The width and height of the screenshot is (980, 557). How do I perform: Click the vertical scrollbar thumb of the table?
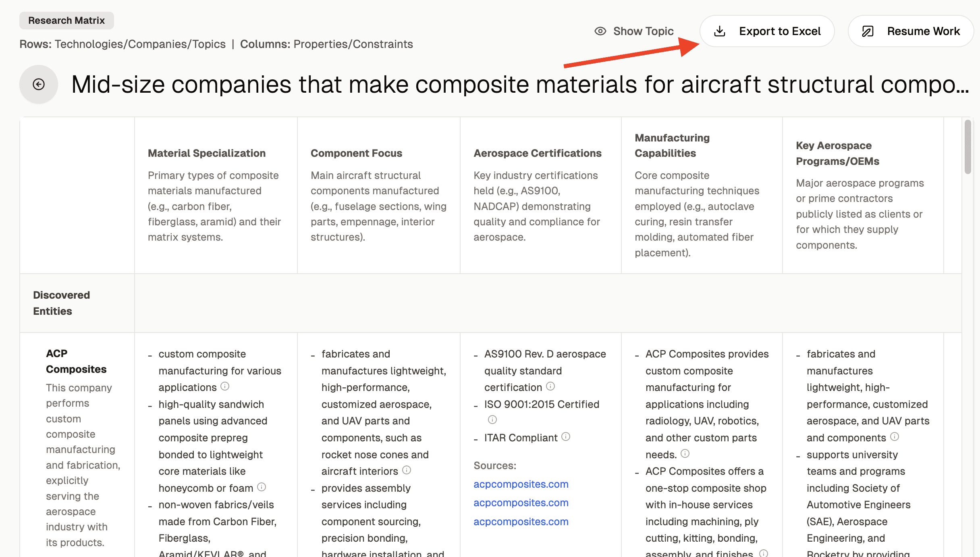click(x=968, y=147)
